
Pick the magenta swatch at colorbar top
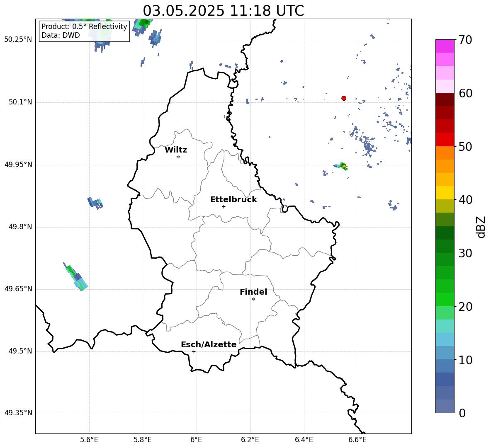point(445,46)
